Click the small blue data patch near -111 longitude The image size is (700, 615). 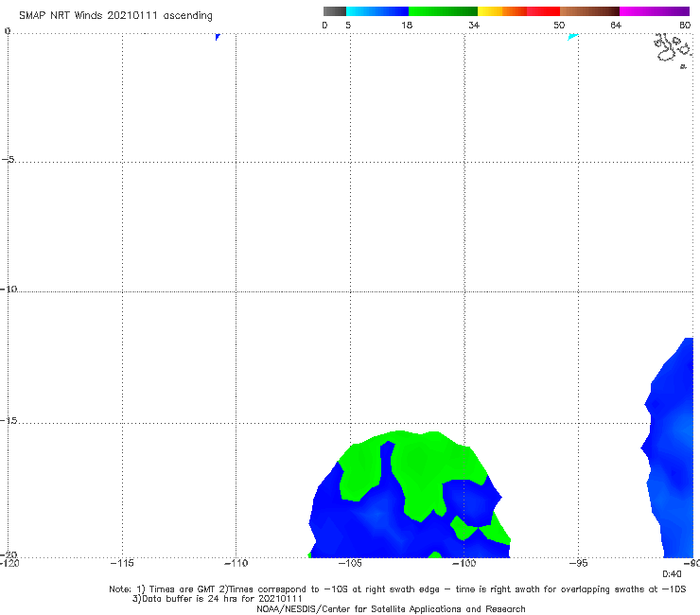[218, 37]
